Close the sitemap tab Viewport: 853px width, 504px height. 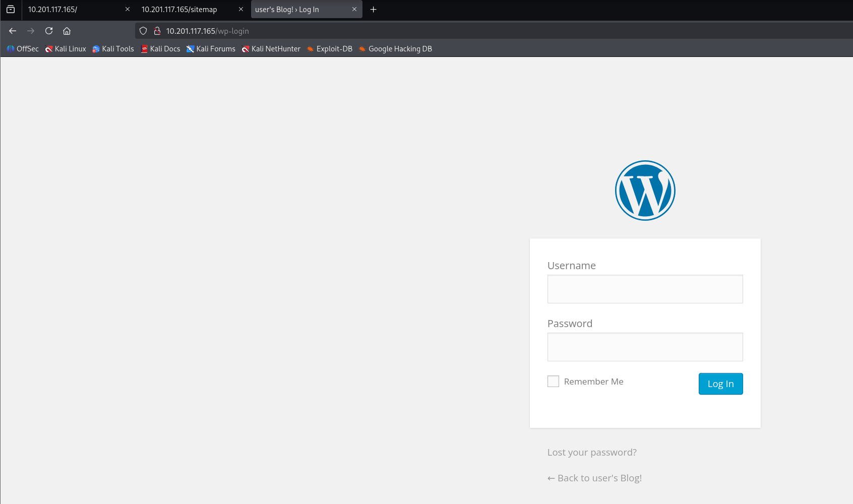(x=241, y=9)
